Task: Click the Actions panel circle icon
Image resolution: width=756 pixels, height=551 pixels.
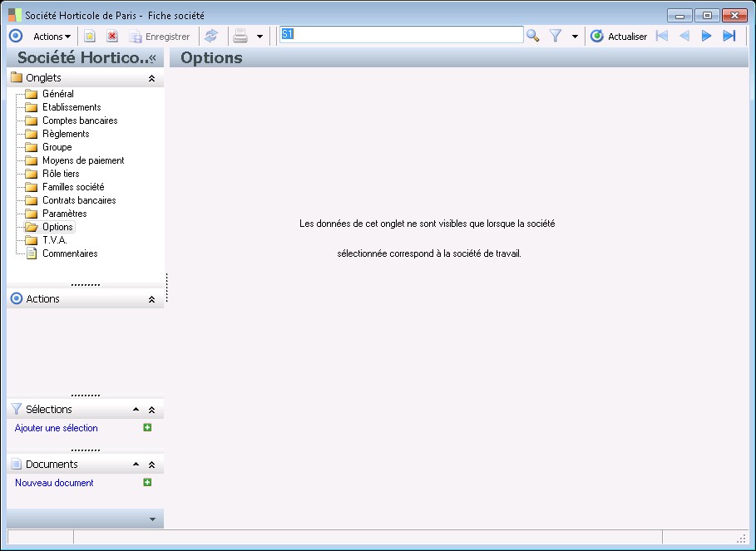Action: pyautogui.click(x=17, y=298)
